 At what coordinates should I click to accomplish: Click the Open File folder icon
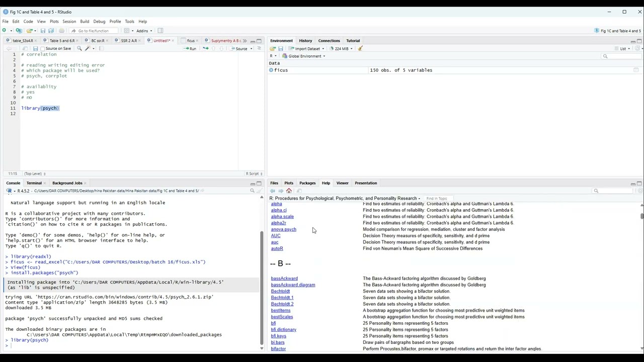coord(30,31)
